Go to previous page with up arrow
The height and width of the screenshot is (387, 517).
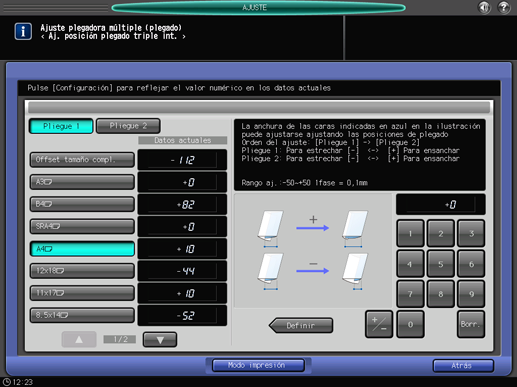coord(79,340)
